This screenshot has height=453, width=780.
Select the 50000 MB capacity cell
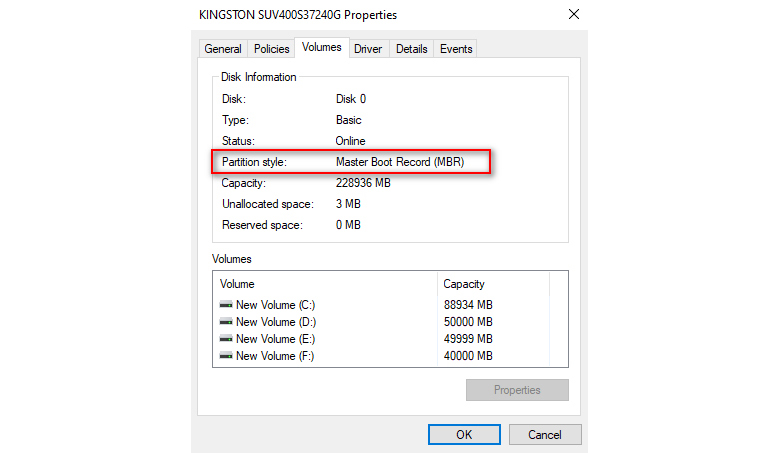[x=468, y=322]
